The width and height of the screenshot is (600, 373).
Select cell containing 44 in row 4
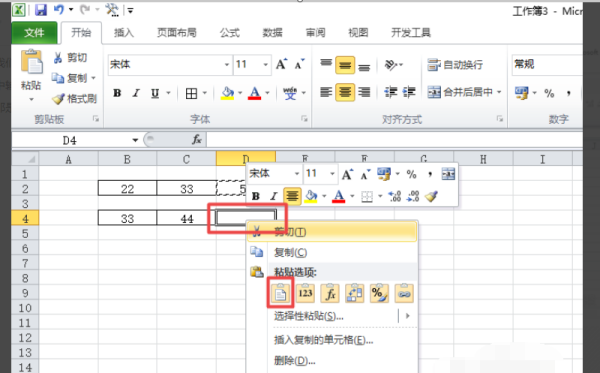(187, 218)
